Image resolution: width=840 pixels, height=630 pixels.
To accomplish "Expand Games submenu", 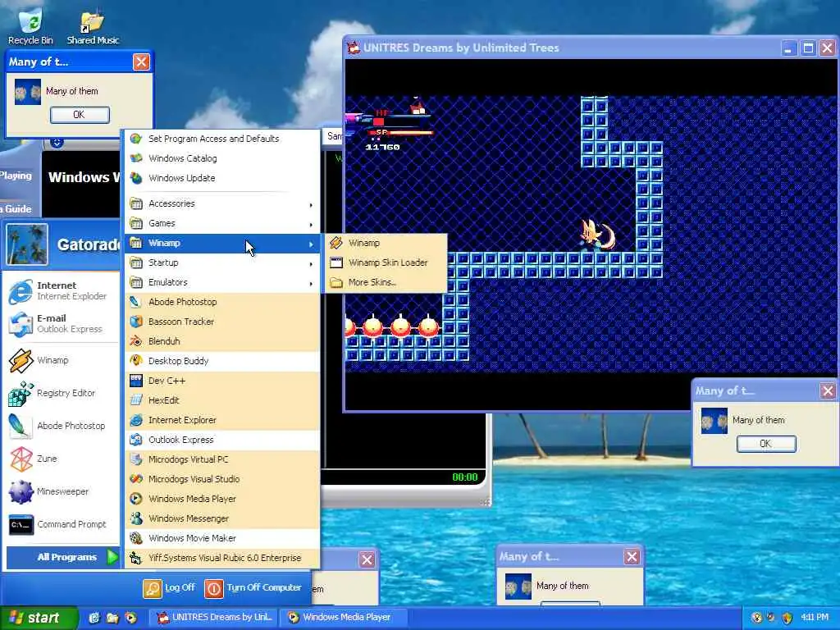I will tap(222, 223).
